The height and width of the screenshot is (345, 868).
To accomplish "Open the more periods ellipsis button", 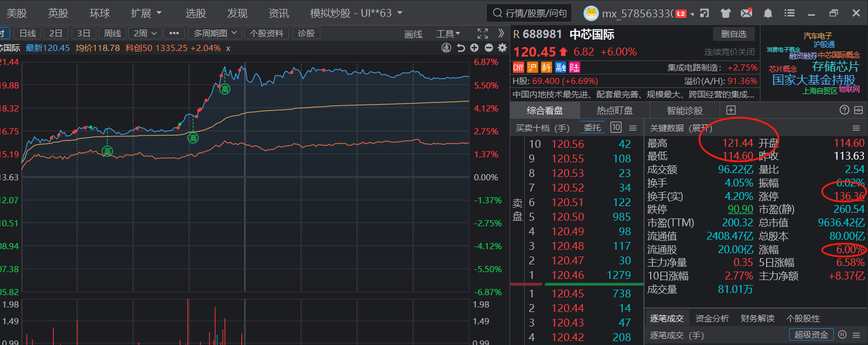I will pos(174,34).
